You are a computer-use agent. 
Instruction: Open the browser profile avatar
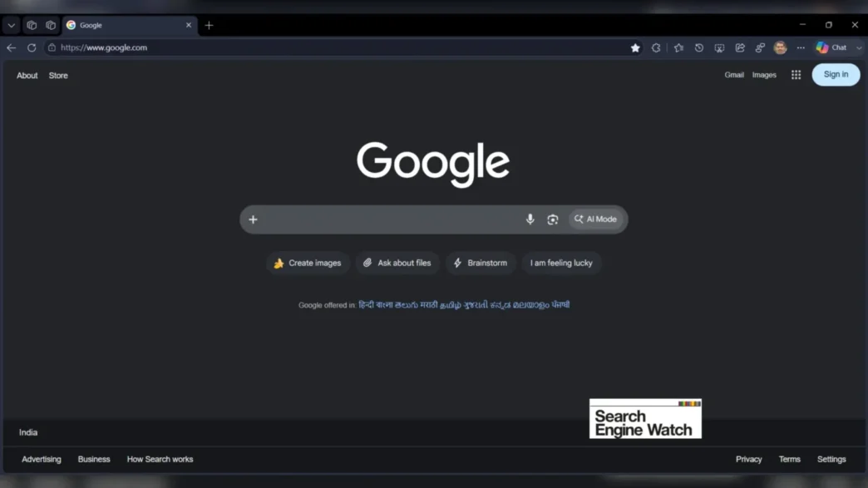781,47
